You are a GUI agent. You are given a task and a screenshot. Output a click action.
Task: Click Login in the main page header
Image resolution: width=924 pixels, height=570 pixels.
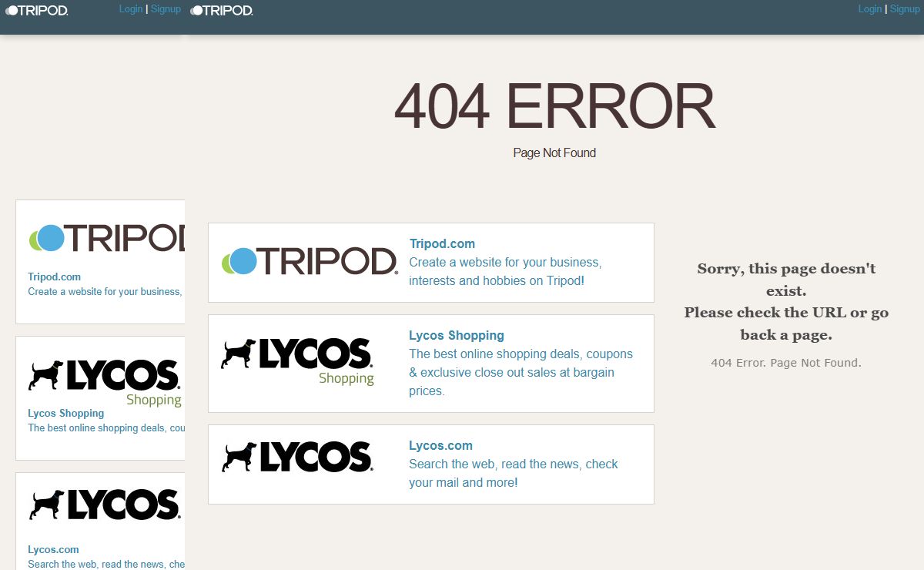coord(870,9)
